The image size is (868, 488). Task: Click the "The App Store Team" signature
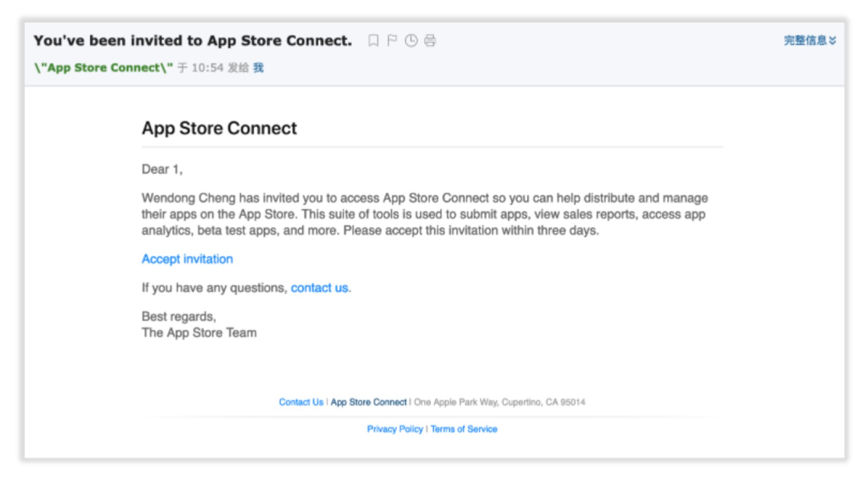tap(199, 332)
